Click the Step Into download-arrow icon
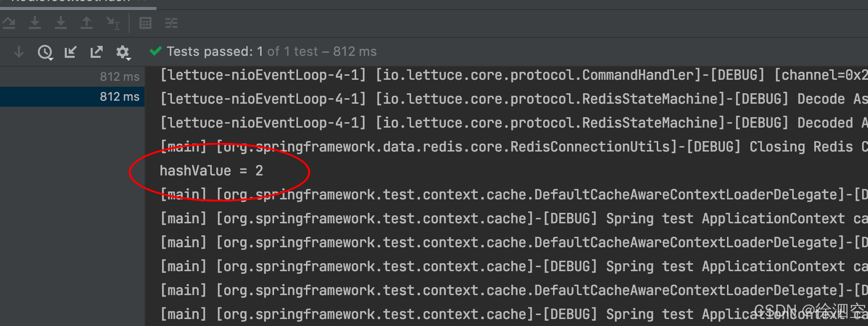 [x=35, y=23]
